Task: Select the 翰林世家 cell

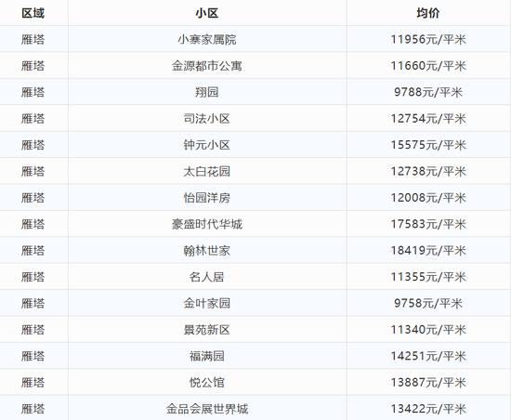Action: [x=207, y=251]
